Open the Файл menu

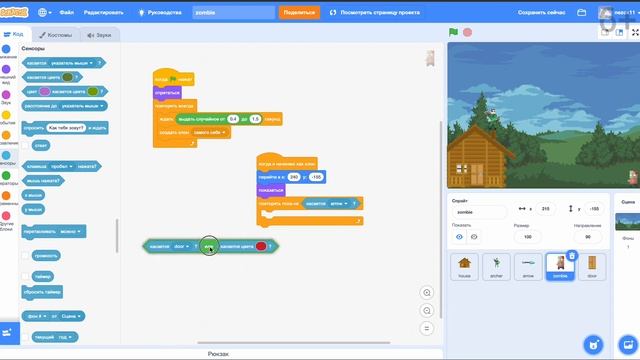click(67, 13)
